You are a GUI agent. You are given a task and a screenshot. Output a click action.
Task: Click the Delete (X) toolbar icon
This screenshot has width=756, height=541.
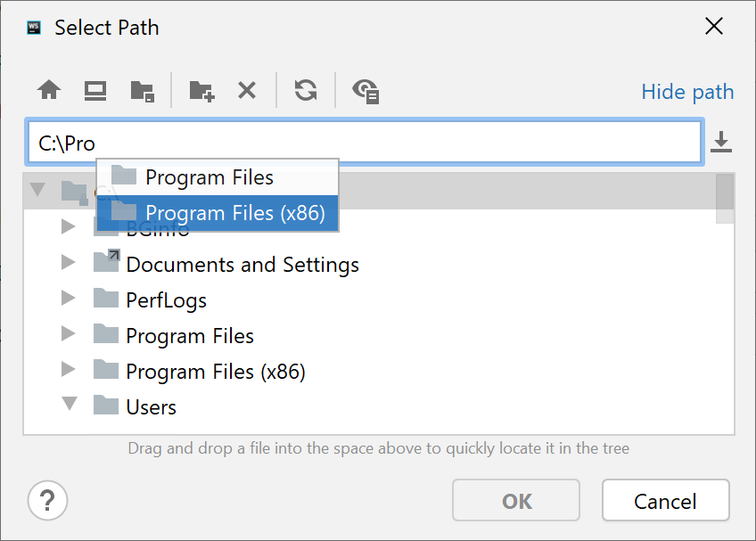(247, 90)
